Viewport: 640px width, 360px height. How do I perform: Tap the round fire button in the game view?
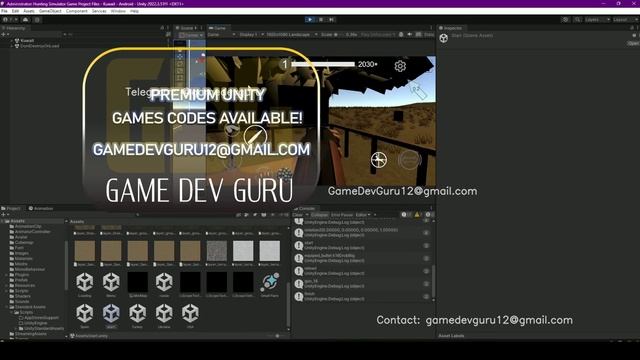409,160
